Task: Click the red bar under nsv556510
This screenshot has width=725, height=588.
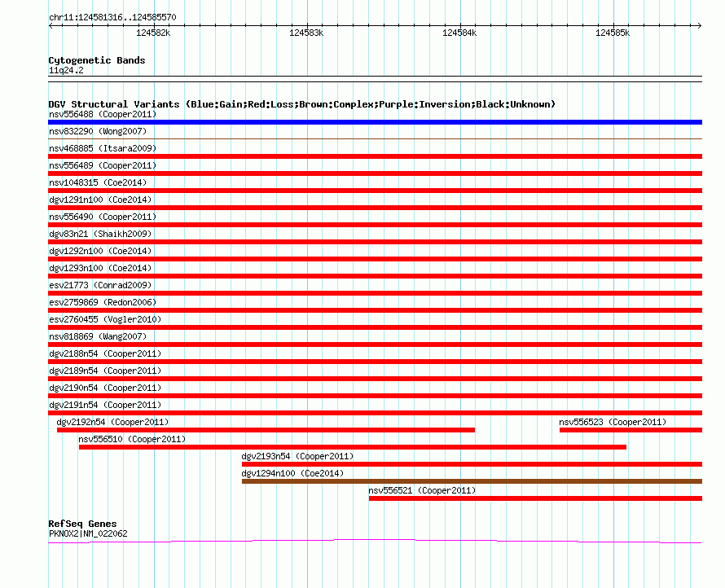Action: point(353,447)
